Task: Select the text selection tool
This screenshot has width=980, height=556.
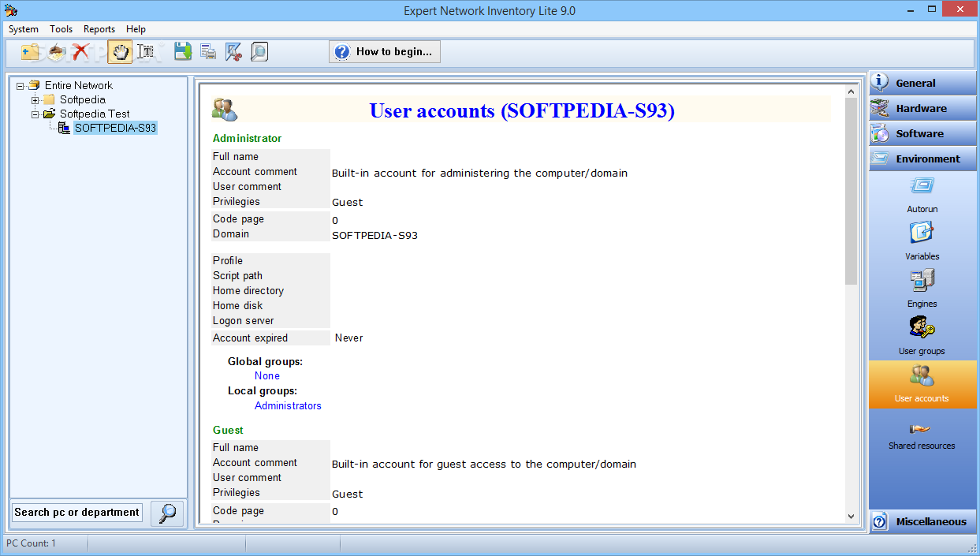Action: pos(146,52)
